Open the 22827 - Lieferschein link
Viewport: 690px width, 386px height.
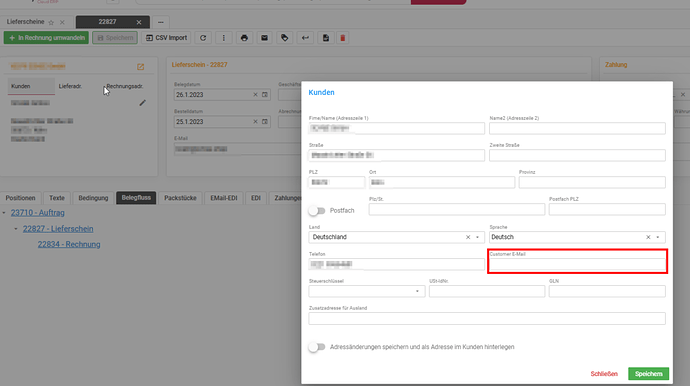tap(58, 229)
